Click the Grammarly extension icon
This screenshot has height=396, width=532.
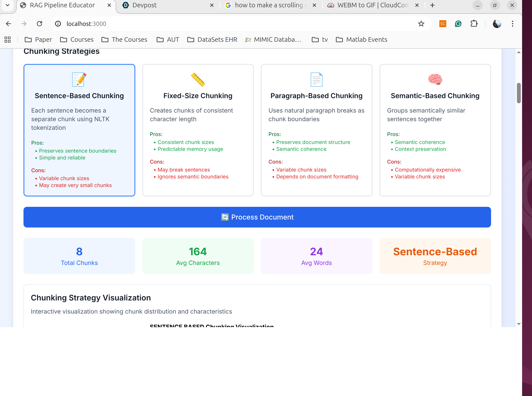click(458, 24)
